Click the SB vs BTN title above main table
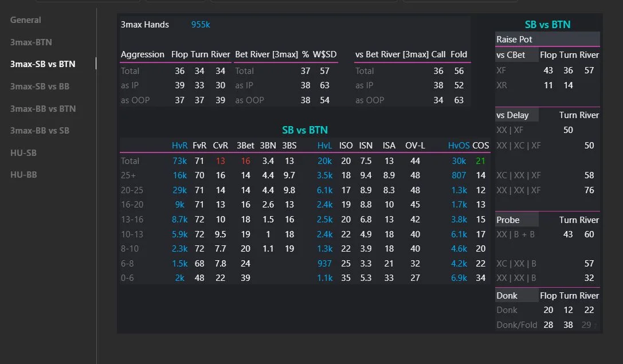This screenshot has height=364, width=623. (x=305, y=130)
